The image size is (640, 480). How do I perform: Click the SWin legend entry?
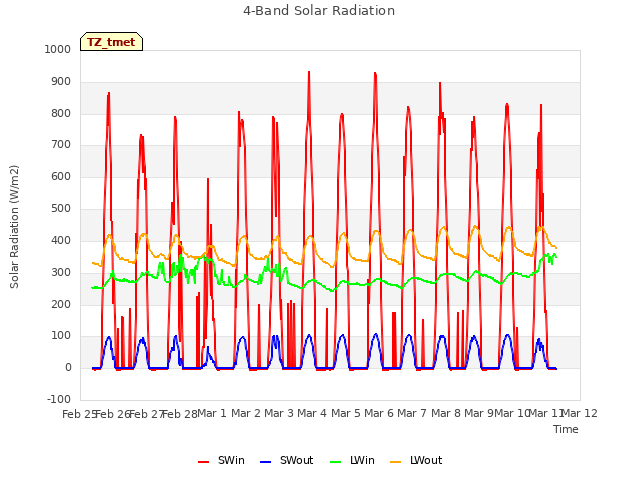221,461
